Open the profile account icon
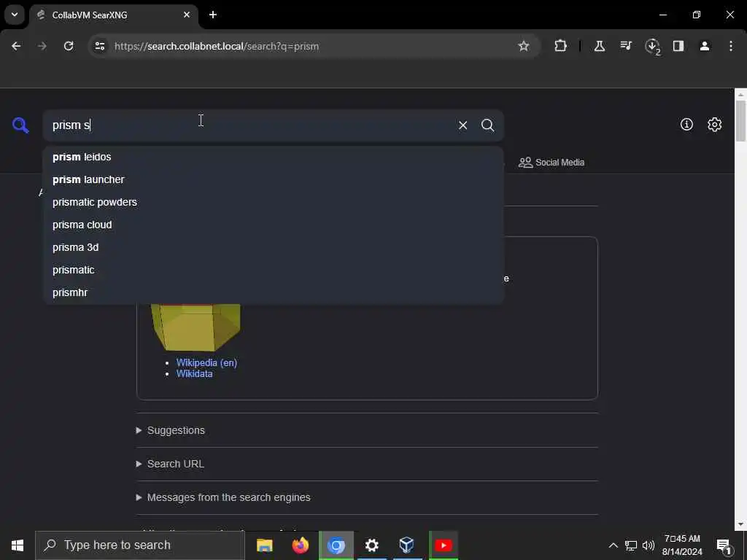 pyautogui.click(x=705, y=46)
